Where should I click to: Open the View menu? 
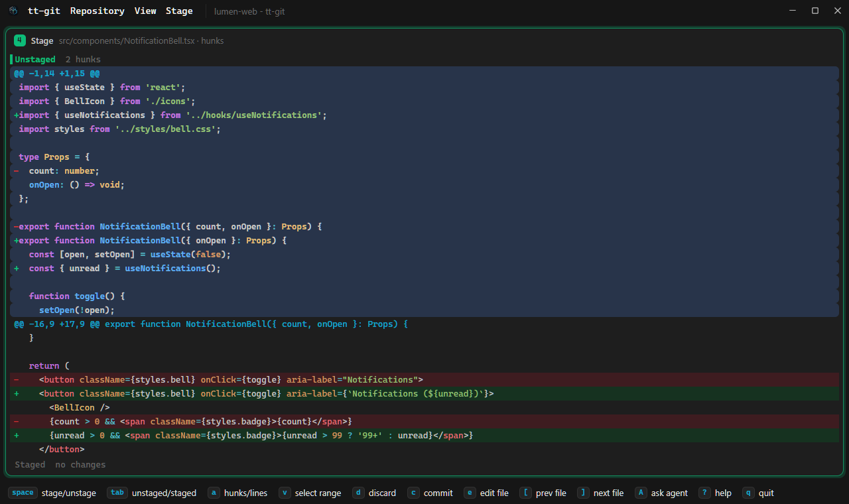(x=145, y=11)
